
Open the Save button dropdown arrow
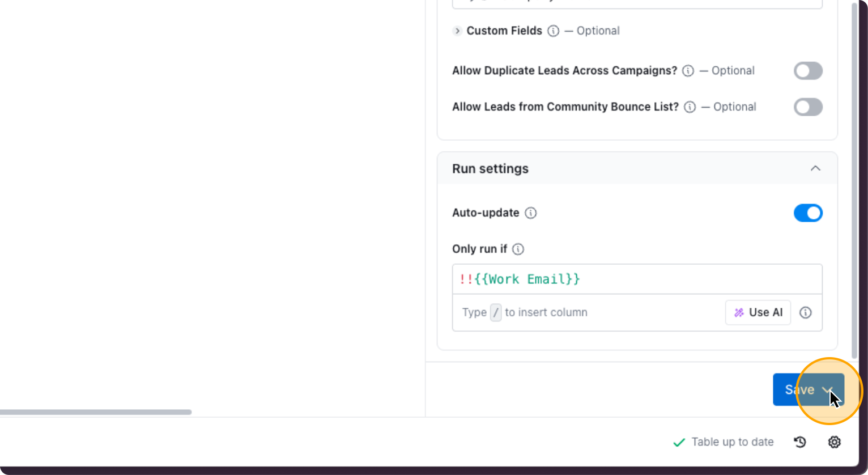(828, 390)
